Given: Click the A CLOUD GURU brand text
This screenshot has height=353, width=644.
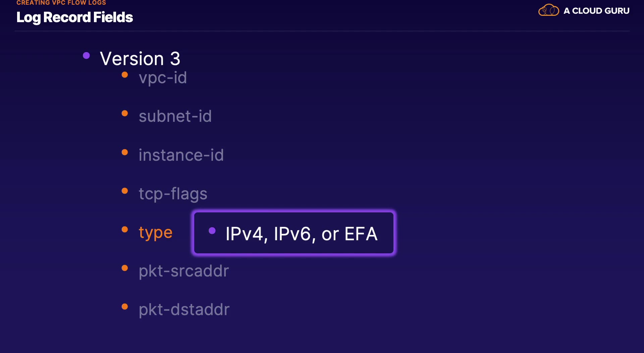Looking at the screenshot, I should 596,11.
